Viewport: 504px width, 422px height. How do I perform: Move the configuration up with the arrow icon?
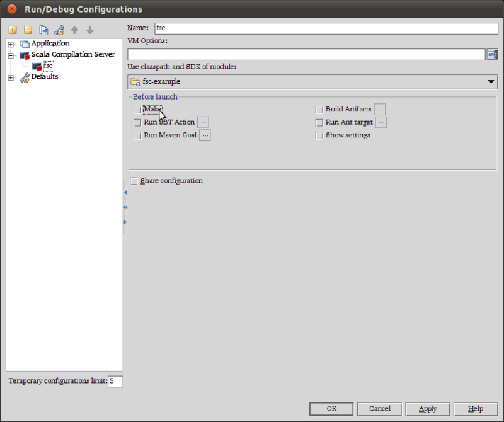(x=74, y=30)
